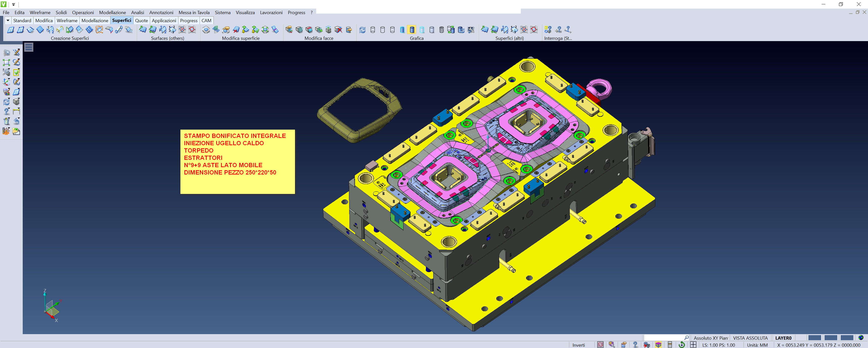Click the delete face icon with red X
868x348 pixels.
pos(339,30)
